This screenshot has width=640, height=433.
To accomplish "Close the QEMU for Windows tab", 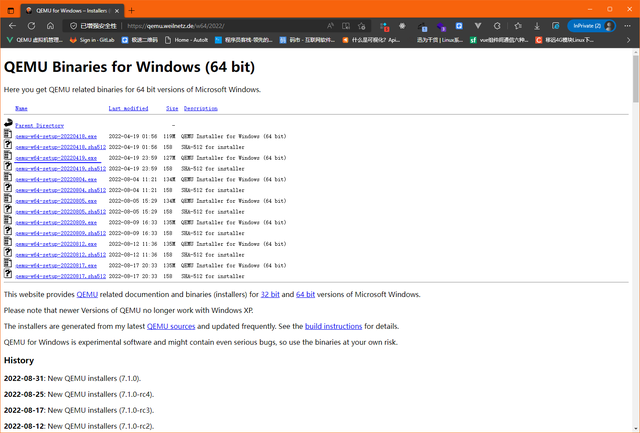I will click(x=117, y=11).
